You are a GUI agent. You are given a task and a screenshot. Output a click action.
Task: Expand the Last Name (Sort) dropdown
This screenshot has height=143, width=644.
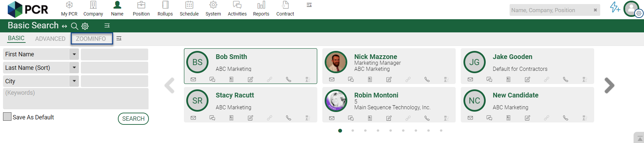click(x=74, y=68)
